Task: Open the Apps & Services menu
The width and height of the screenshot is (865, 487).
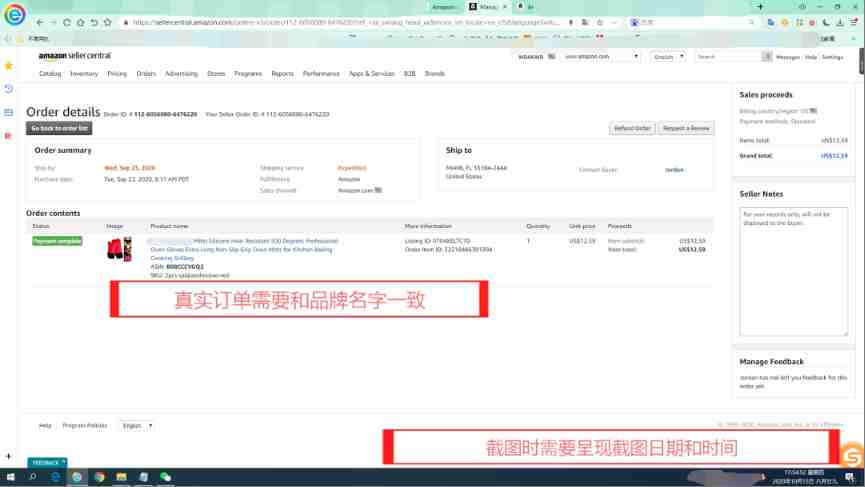Action: [x=371, y=73]
